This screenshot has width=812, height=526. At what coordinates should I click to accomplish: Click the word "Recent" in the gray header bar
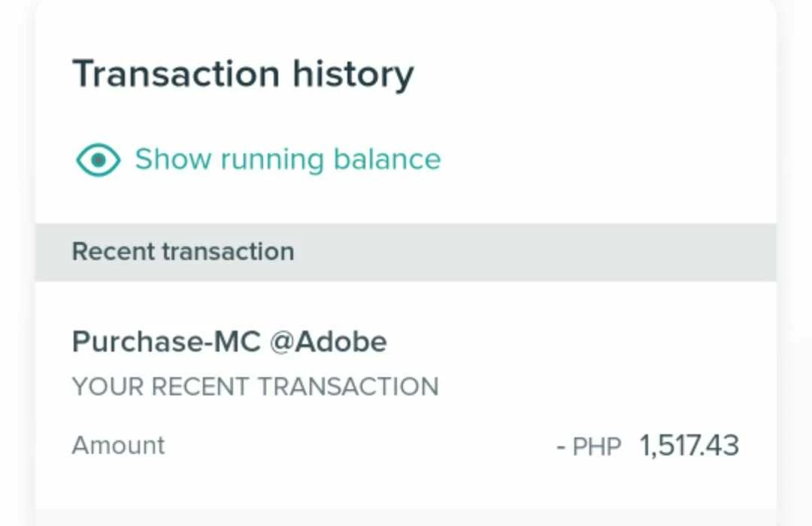pos(113,251)
